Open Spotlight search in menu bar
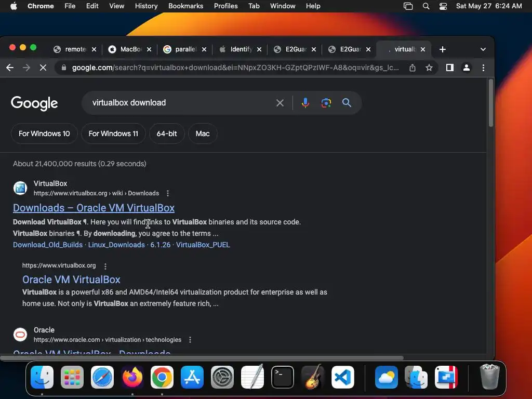Image resolution: width=532 pixels, height=399 pixels. click(x=426, y=6)
